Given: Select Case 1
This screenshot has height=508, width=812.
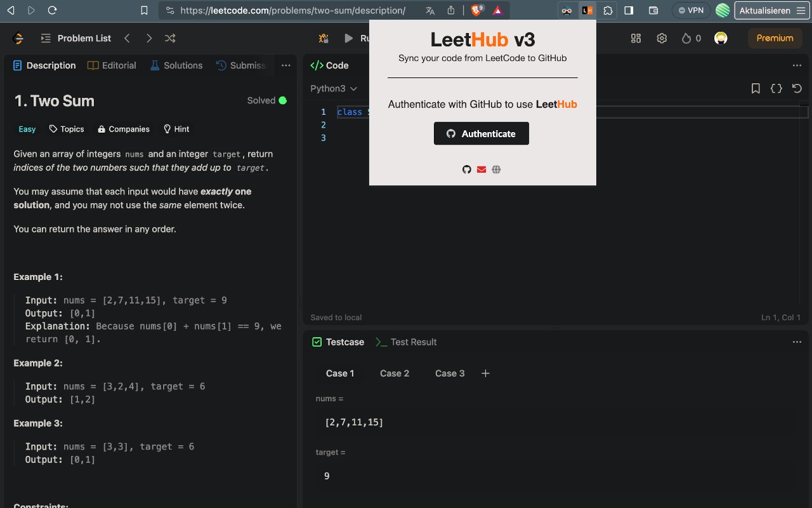Looking at the screenshot, I should (340, 373).
